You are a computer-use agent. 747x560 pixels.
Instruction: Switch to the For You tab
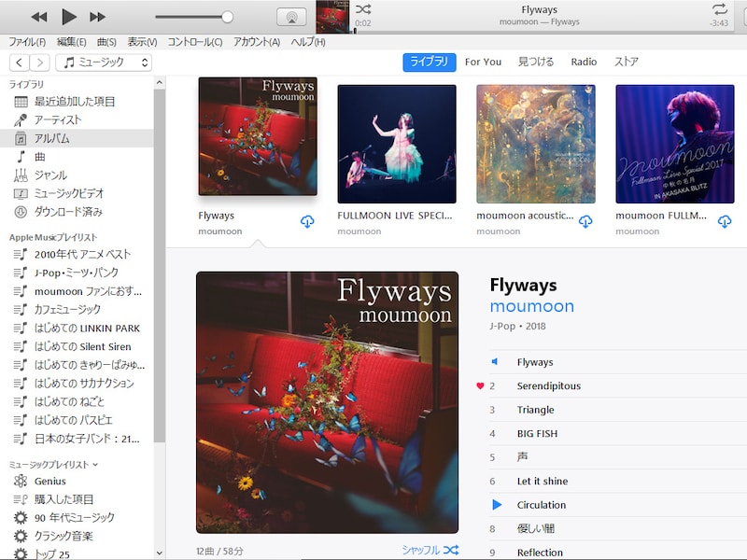(x=483, y=62)
